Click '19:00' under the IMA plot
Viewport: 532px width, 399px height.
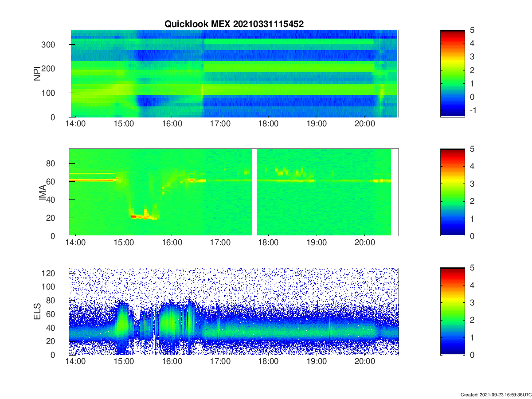316,243
